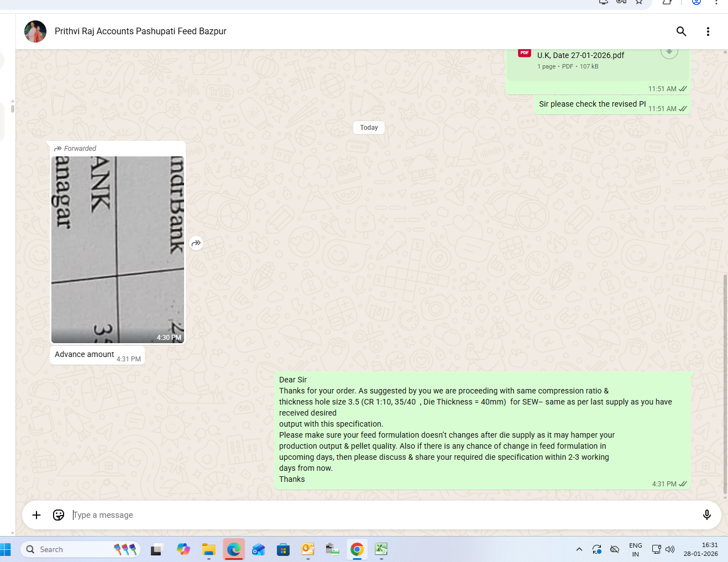Click the Type a message field

click(381, 515)
